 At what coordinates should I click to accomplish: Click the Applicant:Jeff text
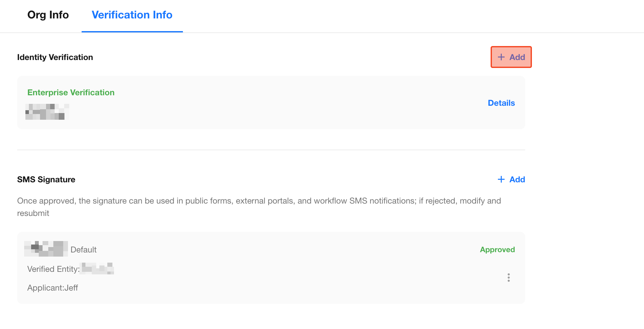click(53, 288)
